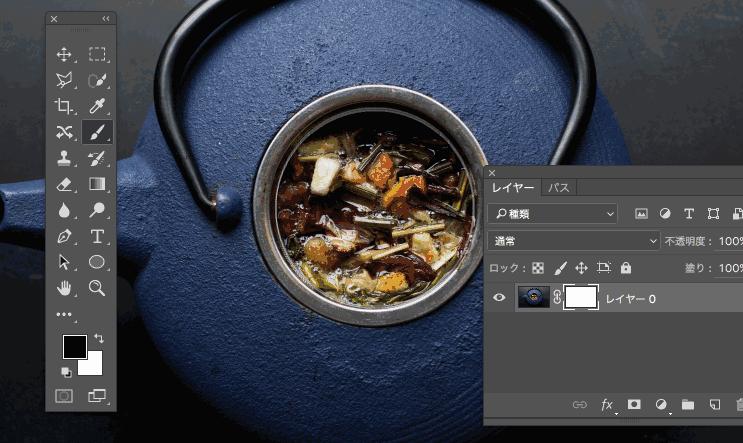Image resolution: width=743 pixels, height=443 pixels.
Task: Select the Quick Selection tool
Action: pos(97,80)
